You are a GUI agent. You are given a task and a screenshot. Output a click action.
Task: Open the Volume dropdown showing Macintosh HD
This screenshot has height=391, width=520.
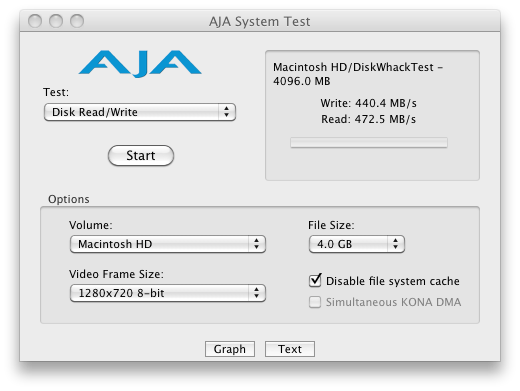(168, 244)
